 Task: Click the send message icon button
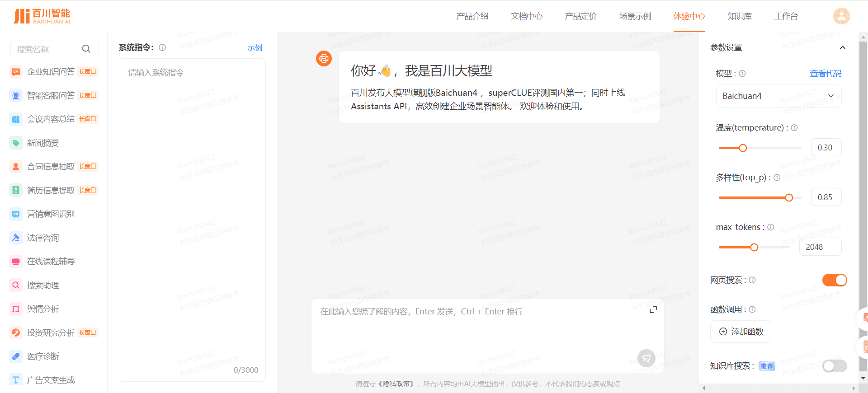pos(646,358)
